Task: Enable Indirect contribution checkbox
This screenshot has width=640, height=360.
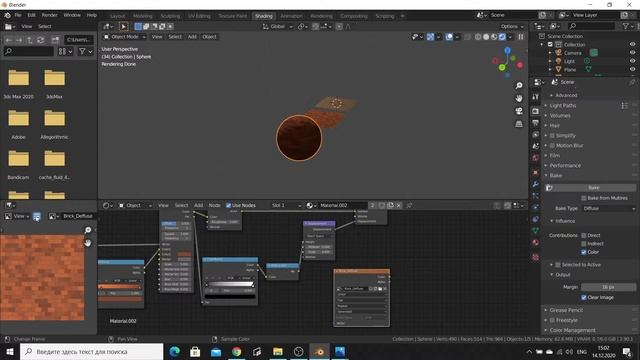Action: pyautogui.click(x=584, y=244)
